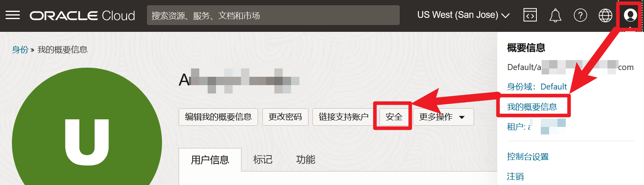Open the Cloud Shell developer tools icon
This screenshot has height=185, width=644.
530,15
